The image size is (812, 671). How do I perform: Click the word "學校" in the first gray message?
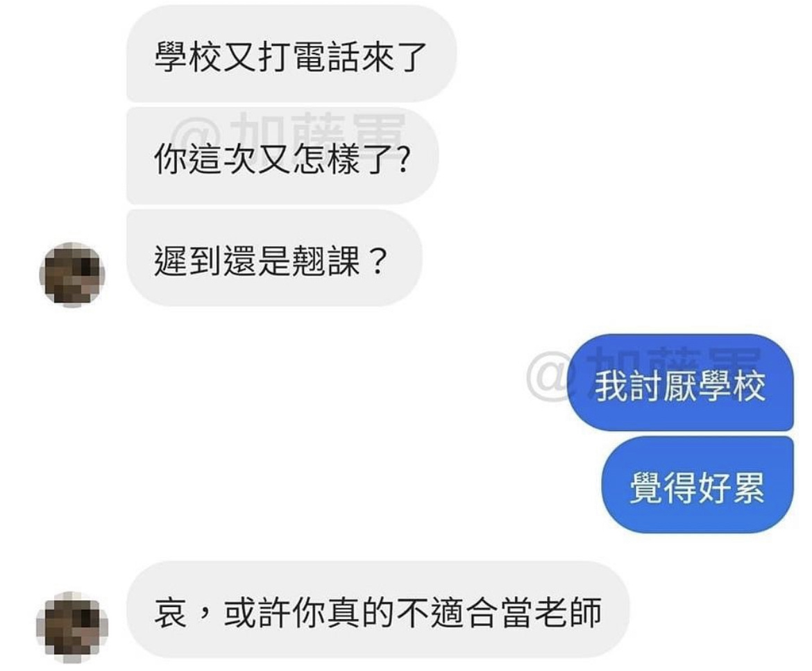(x=189, y=56)
